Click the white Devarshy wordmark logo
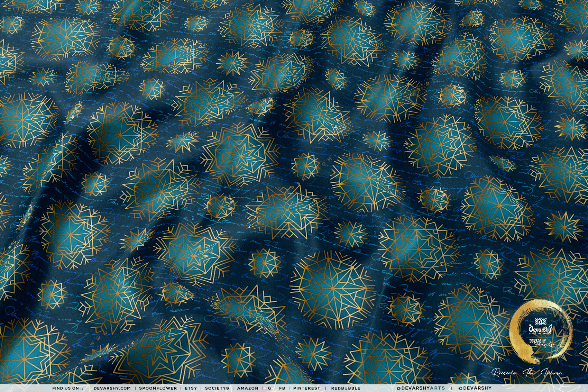588x392 pixels. tap(540, 328)
